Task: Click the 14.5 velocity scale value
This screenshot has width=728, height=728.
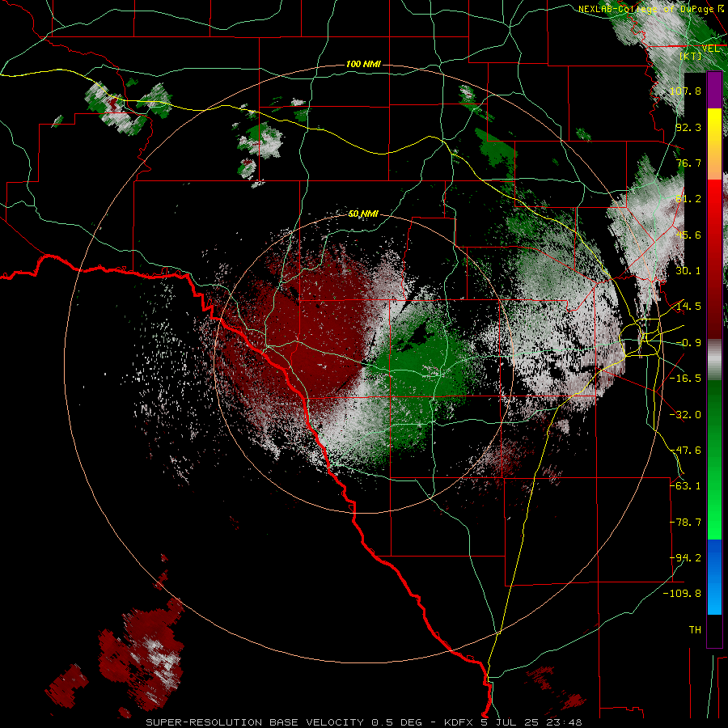Action: [688, 307]
